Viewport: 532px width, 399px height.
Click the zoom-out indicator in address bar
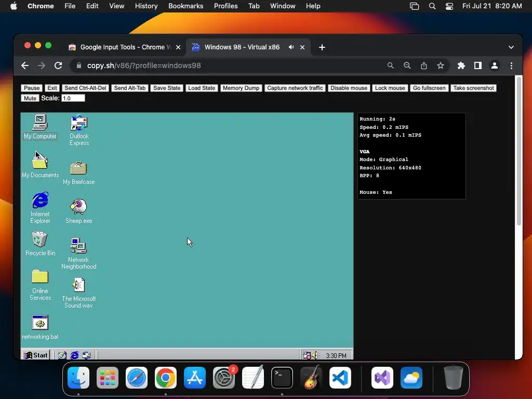click(407, 65)
